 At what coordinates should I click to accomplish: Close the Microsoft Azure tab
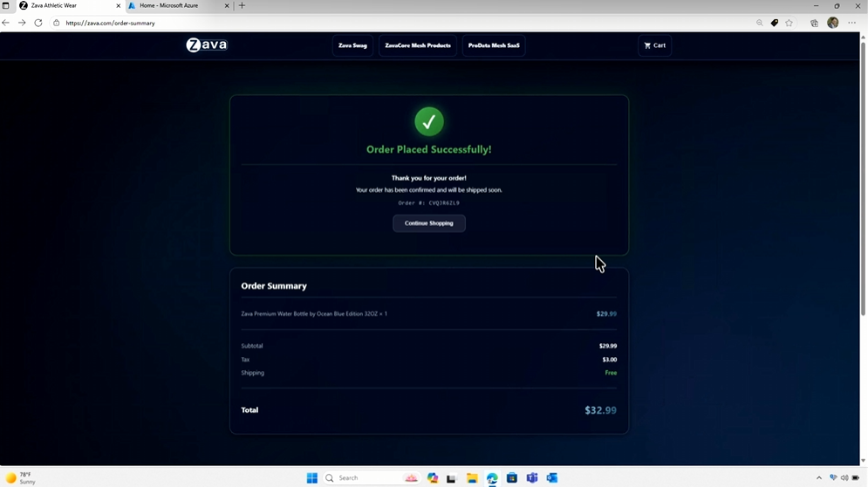click(x=227, y=5)
